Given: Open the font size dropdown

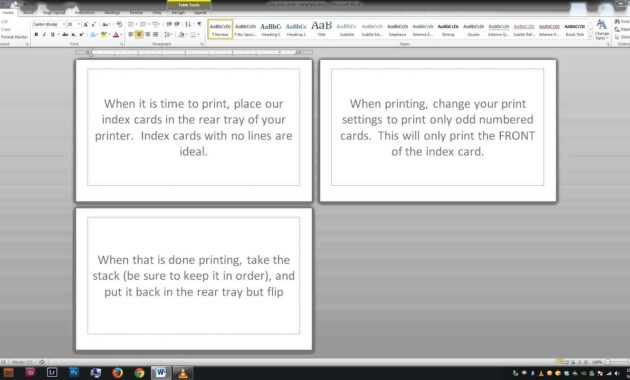Looking at the screenshot, I should (x=78, y=25).
